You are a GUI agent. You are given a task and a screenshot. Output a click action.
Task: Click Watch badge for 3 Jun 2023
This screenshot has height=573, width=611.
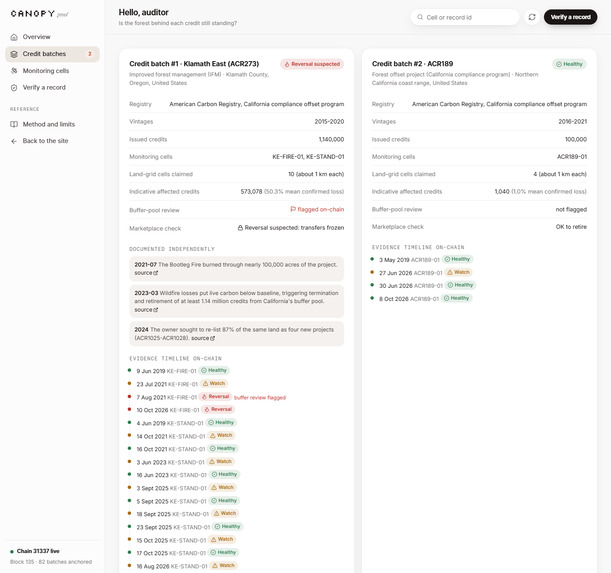click(220, 462)
